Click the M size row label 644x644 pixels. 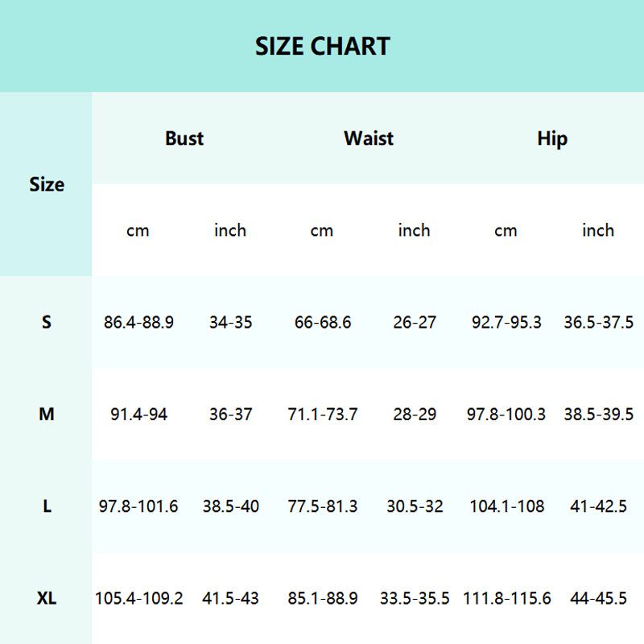(x=47, y=415)
